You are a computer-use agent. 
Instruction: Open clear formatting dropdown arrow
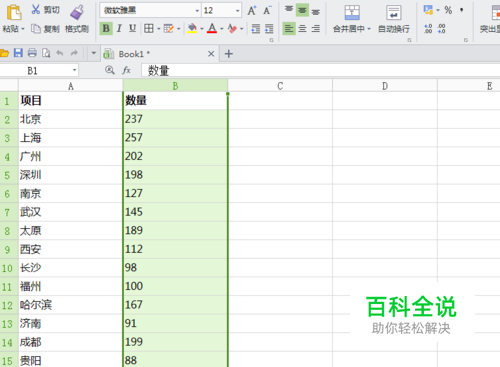[242, 29]
